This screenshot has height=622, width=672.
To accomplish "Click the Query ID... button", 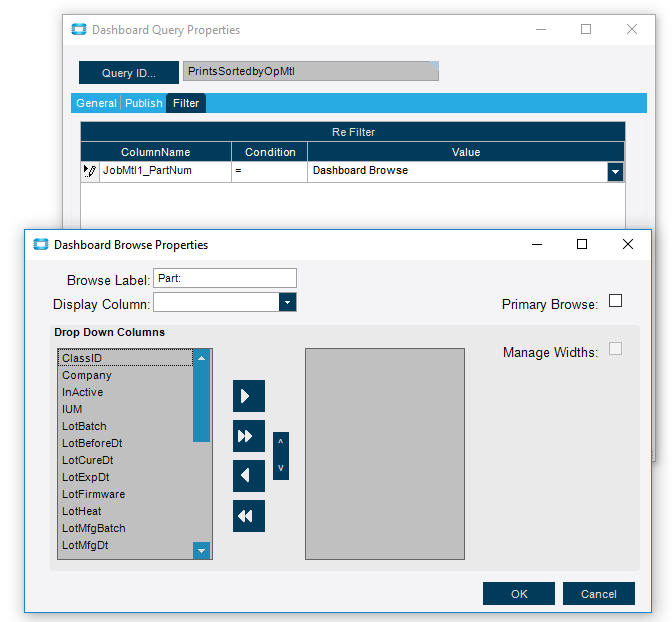I will click(129, 72).
